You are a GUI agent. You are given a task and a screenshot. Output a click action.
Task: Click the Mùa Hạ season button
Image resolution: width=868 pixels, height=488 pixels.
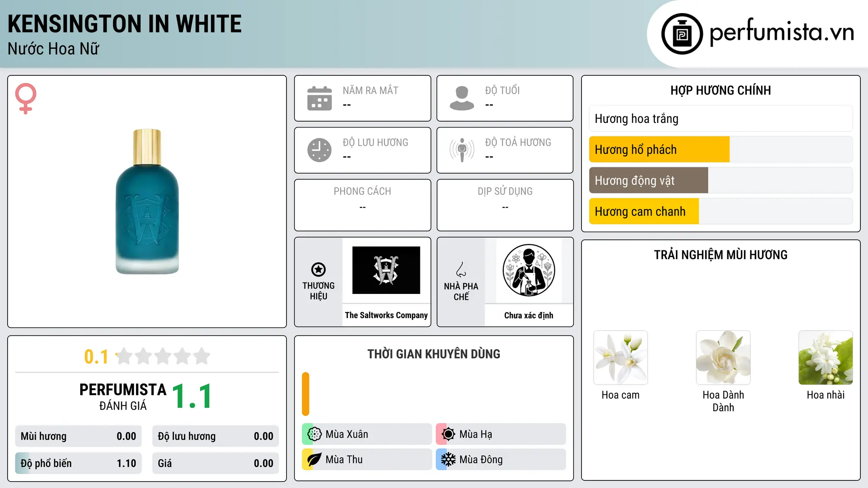point(501,434)
